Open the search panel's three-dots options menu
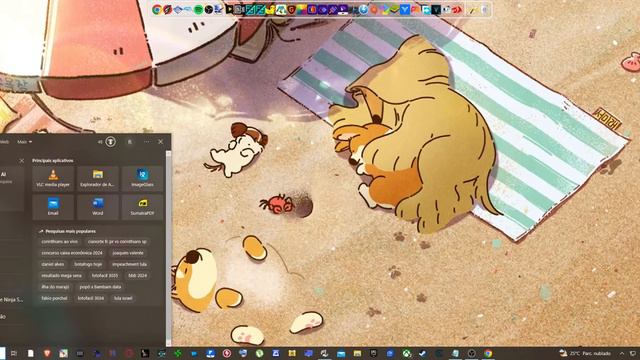The height and width of the screenshot is (360, 640). 147,142
